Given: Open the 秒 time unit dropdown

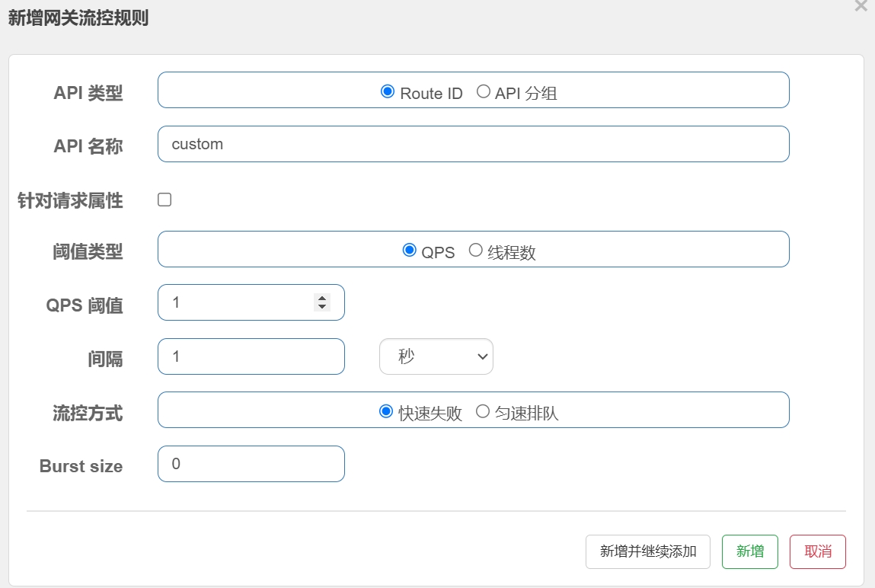Looking at the screenshot, I should click(x=436, y=356).
